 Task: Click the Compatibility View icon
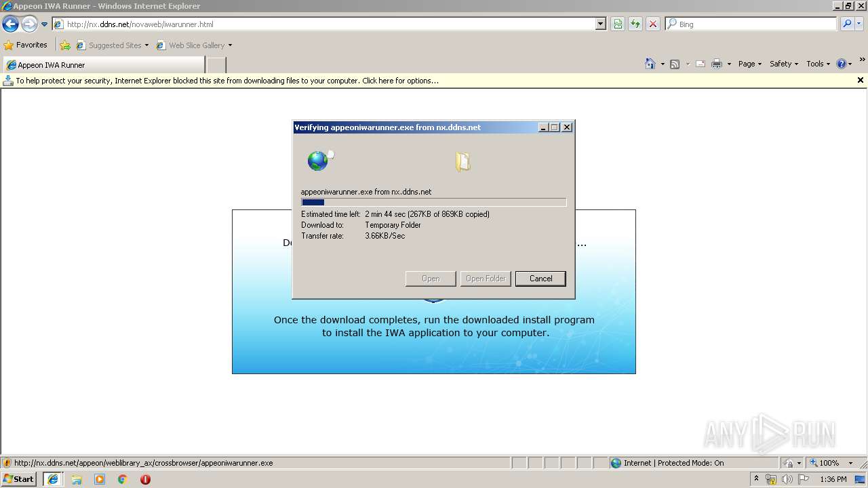pos(618,24)
